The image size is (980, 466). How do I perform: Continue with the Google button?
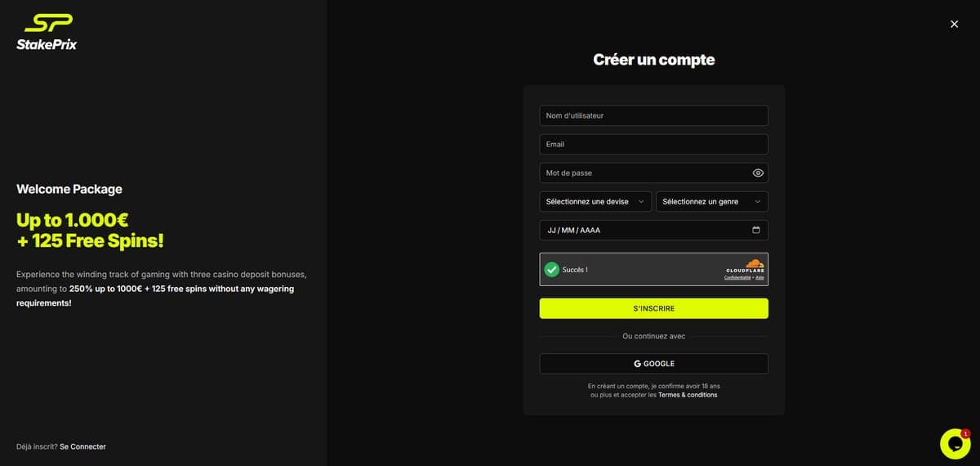pyautogui.click(x=653, y=364)
